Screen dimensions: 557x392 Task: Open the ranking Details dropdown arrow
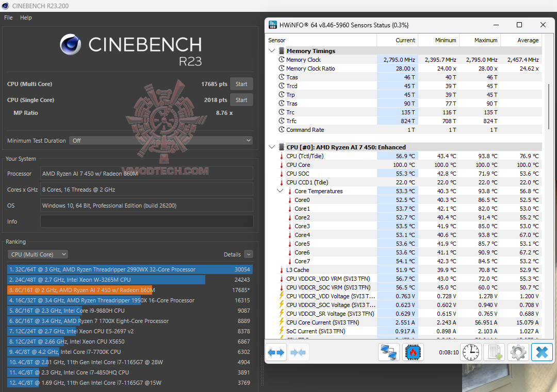pos(249,254)
